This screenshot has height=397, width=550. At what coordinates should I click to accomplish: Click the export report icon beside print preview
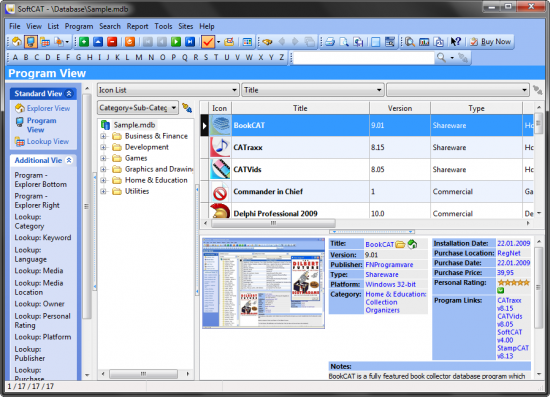coord(358,42)
